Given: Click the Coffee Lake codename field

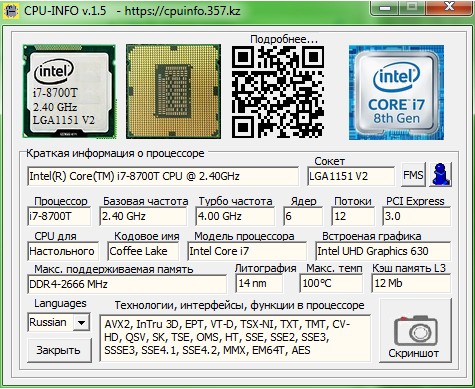Looking at the screenshot, I should point(143,251).
